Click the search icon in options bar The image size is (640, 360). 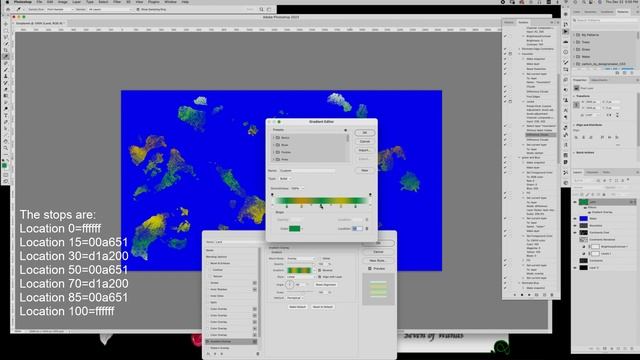tap(261, 9)
